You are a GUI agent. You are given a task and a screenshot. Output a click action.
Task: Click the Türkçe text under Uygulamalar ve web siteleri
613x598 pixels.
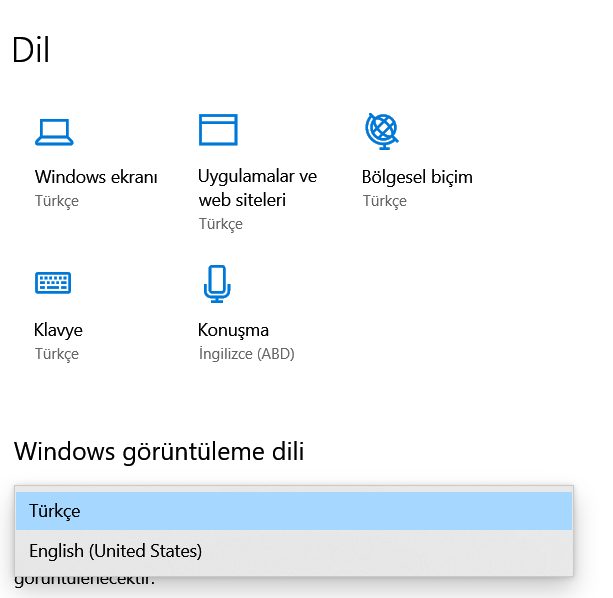point(220,224)
